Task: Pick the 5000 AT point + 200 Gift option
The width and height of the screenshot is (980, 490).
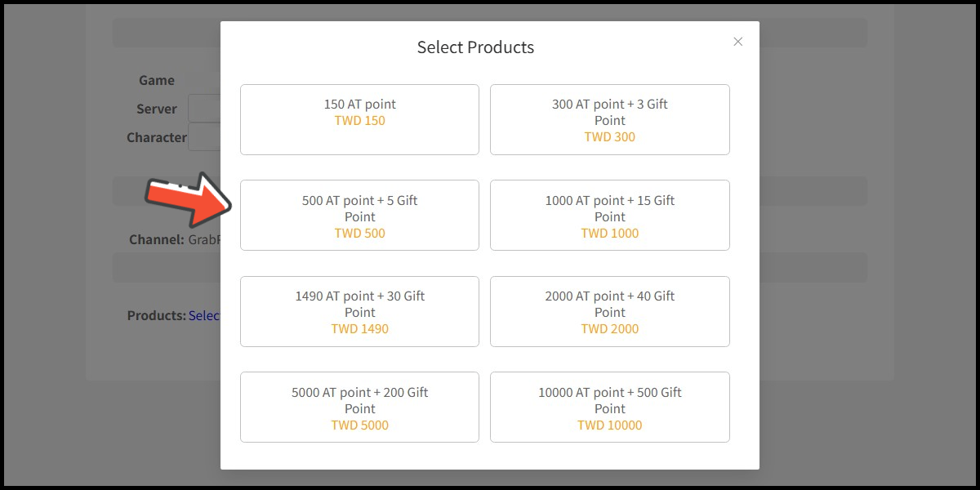Action: 359,407
